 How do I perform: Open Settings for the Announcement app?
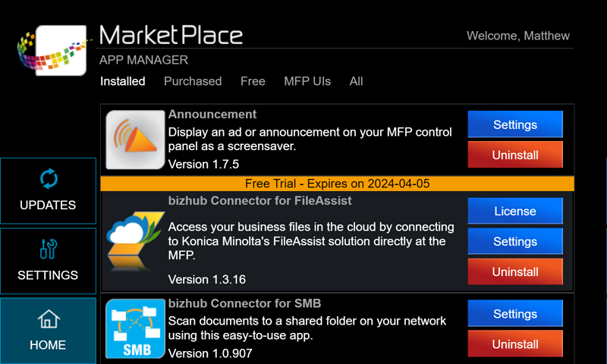[x=515, y=124]
